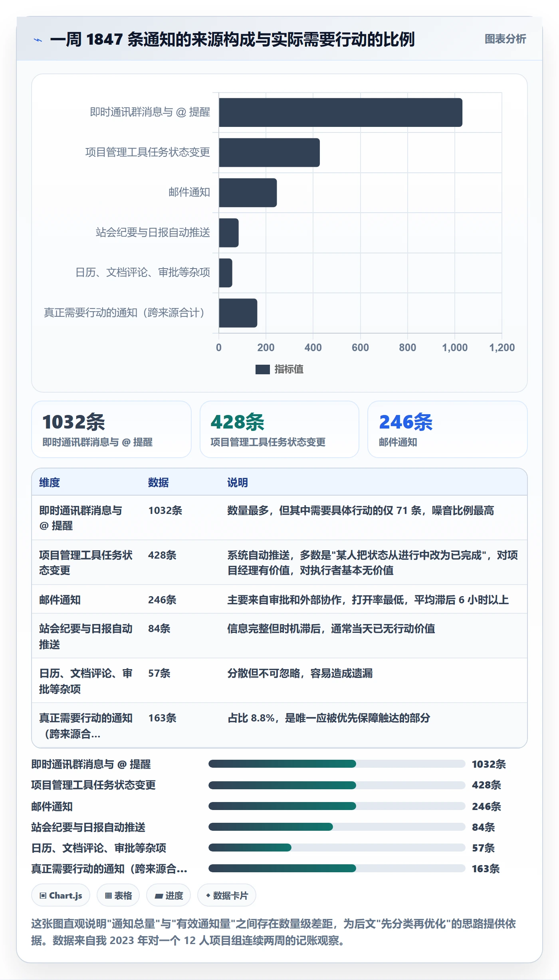This screenshot has width=559, height=980.
Task: Click the lightning icon beside the title
Action: coord(38,40)
